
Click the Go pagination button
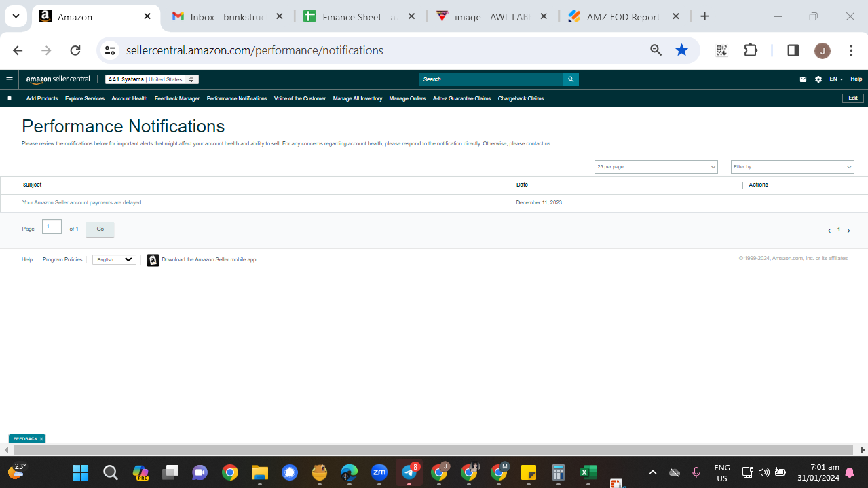[100, 229]
